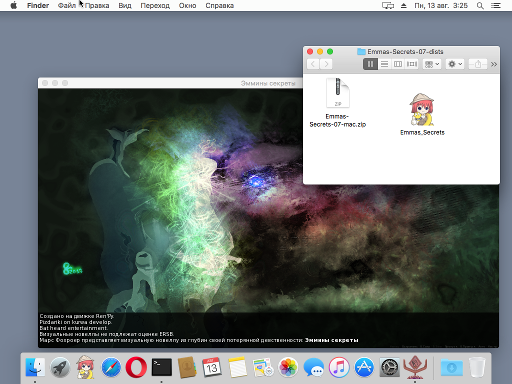
Task: Open Spotlight search in menu bar
Action: coord(480,6)
